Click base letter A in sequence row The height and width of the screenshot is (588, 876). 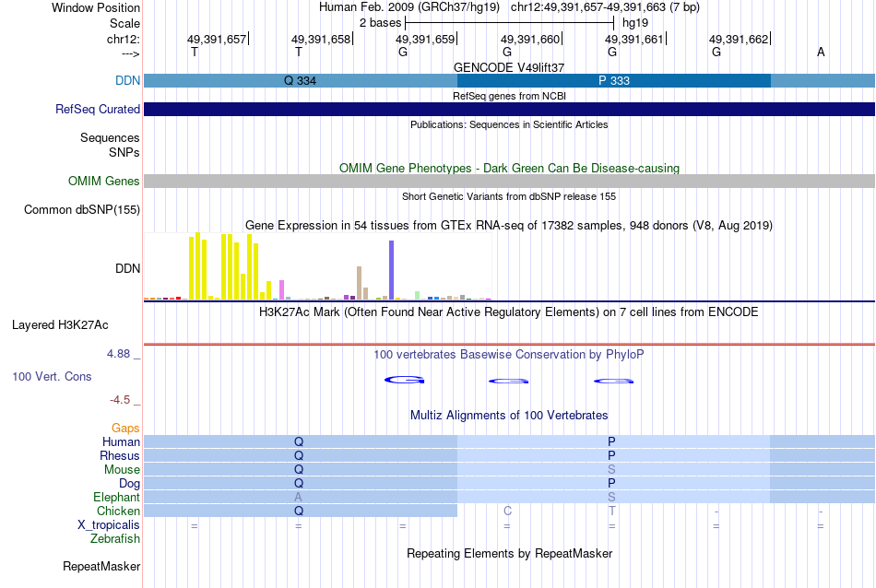pyautogui.click(x=821, y=52)
